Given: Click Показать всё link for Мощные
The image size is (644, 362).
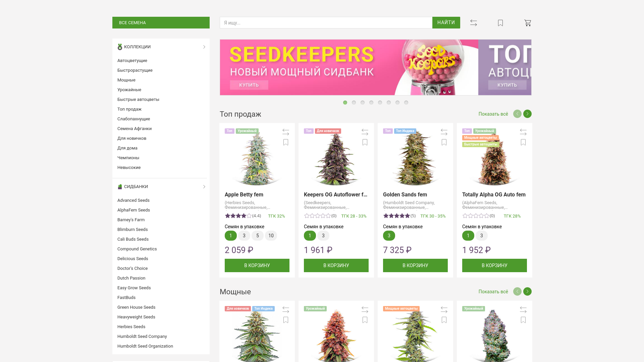Looking at the screenshot, I should coord(493,292).
